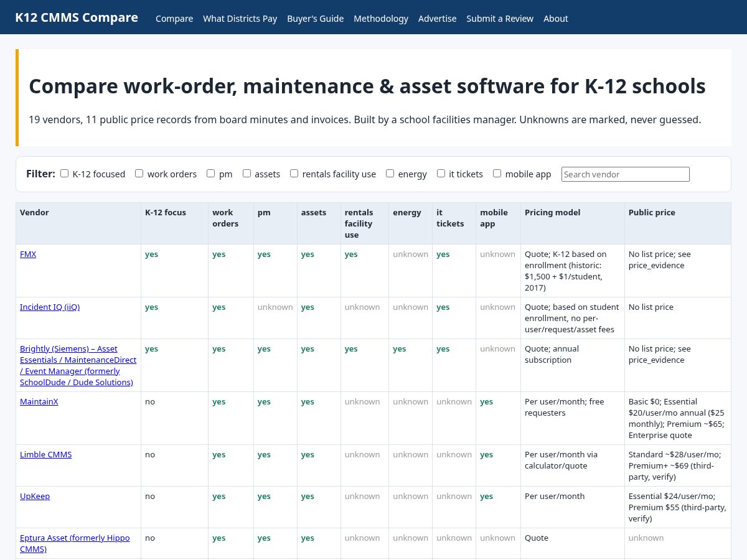Open the MaintainX vendor link
The image size is (747, 560).
click(x=39, y=401)
